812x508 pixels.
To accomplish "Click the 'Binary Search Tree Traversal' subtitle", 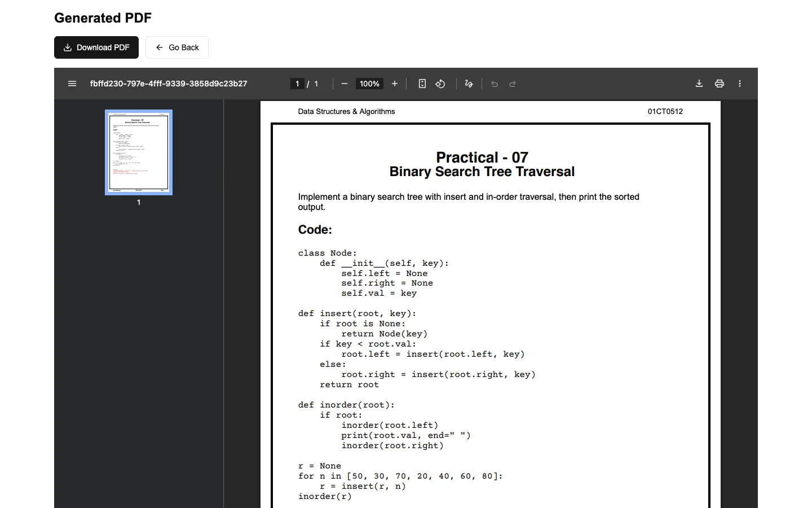I will [482, 172].
